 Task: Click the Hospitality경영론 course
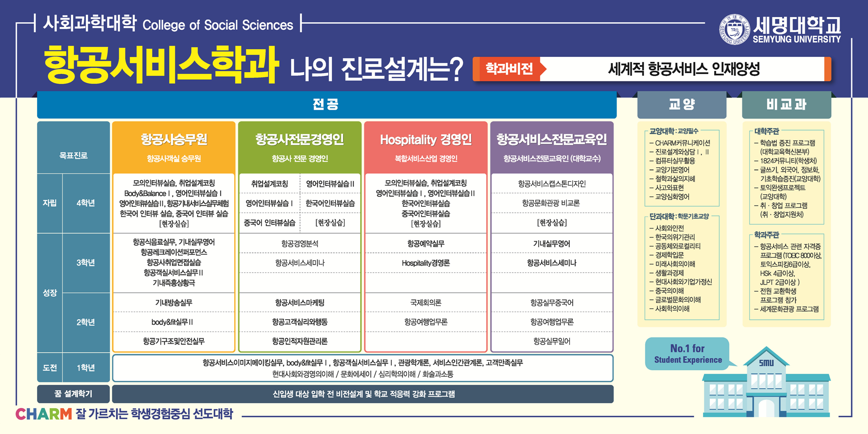tap(426, 263)
